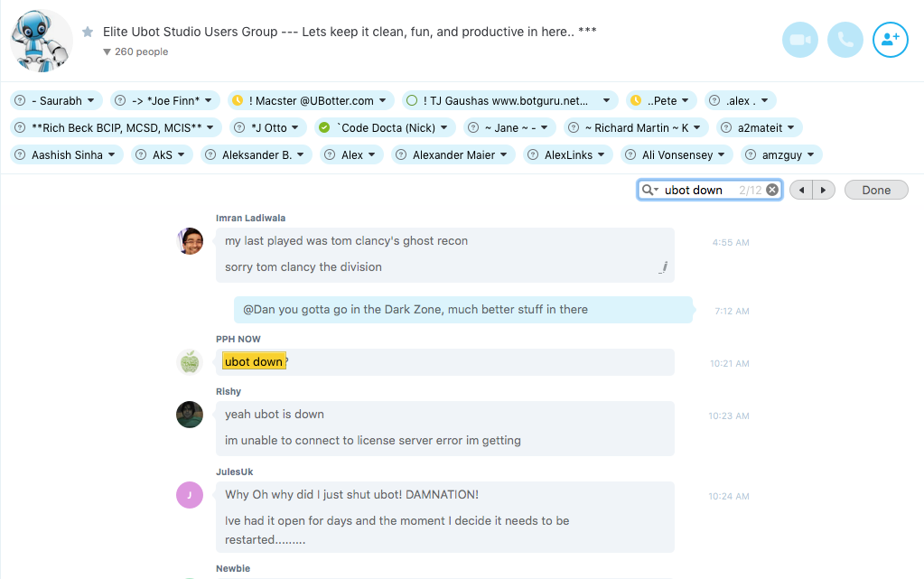Click the 10:21 AM timestamp
Viewport: 924px width, 579px height.
730,364
